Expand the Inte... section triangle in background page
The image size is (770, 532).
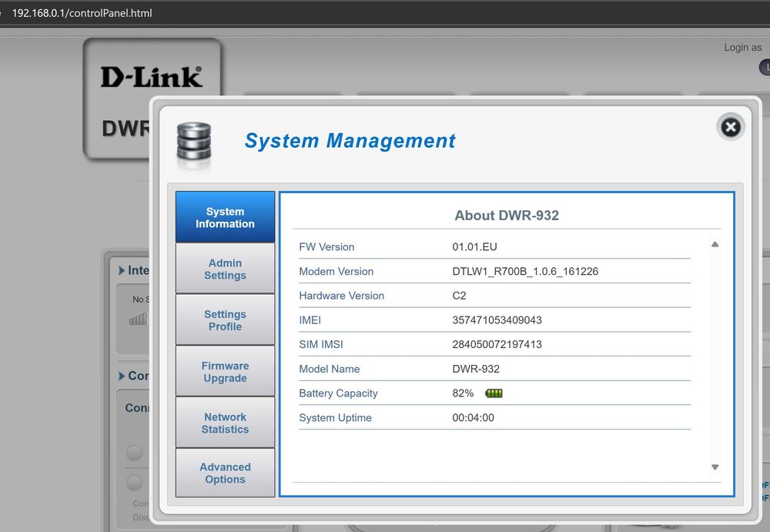[x=122, y=271]
